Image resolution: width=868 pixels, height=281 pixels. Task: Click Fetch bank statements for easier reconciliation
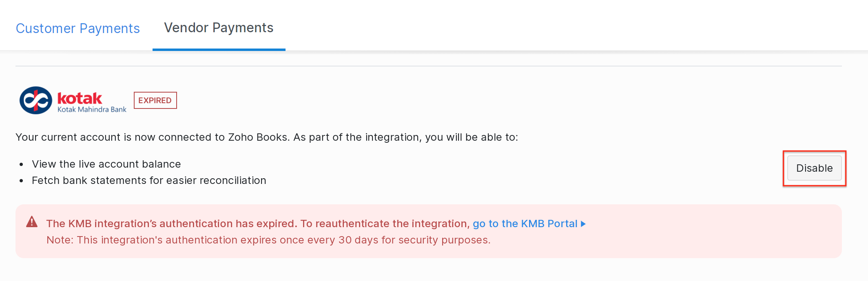pos(149,180)
